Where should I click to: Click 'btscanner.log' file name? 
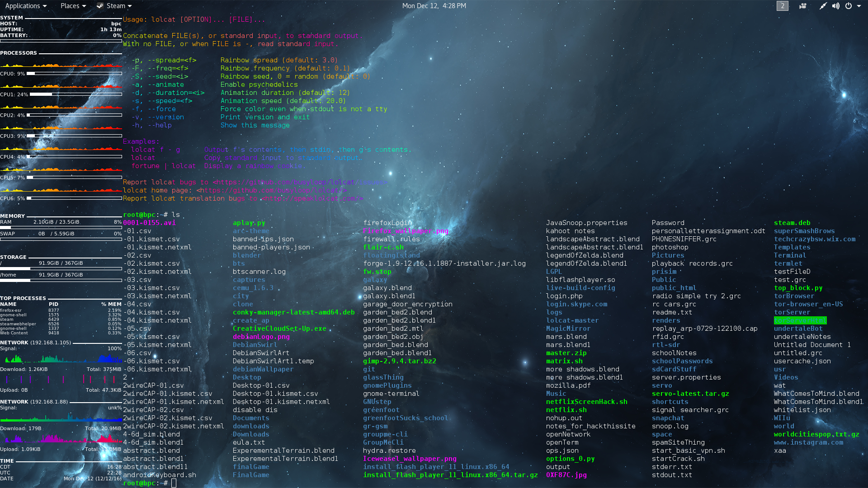pyautogui.click(x=259, y=272)
